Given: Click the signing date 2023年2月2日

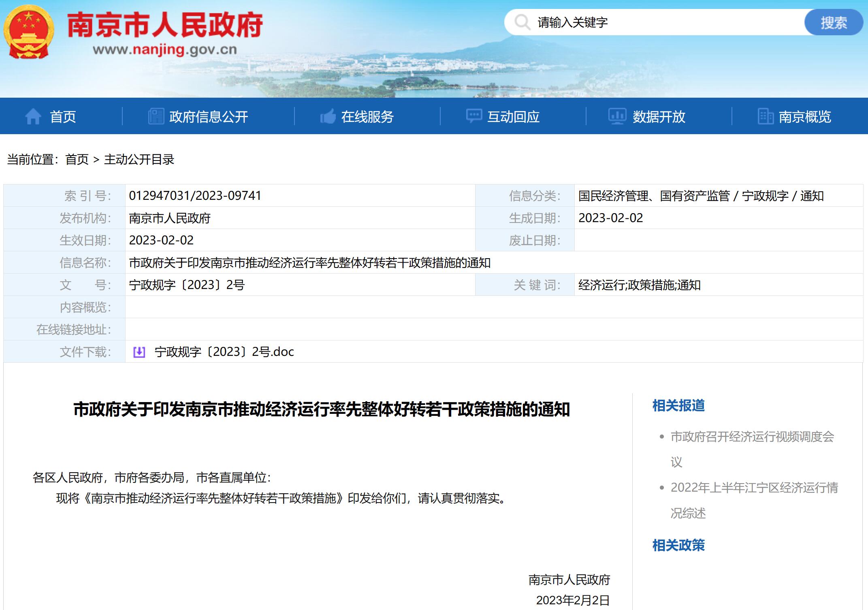Looking at the screenshot, I should [x=573, y=600].
